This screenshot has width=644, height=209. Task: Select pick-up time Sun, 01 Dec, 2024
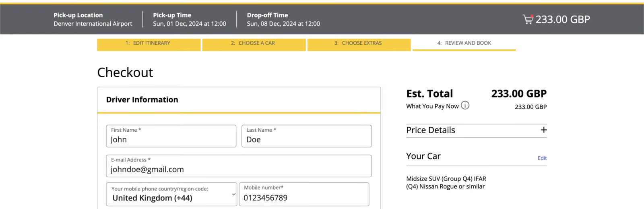click(190, 24)
